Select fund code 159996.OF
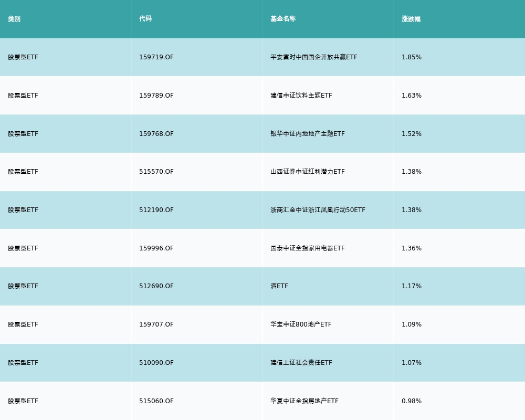The width and height of the screenshot is (525, 420). 156,248
